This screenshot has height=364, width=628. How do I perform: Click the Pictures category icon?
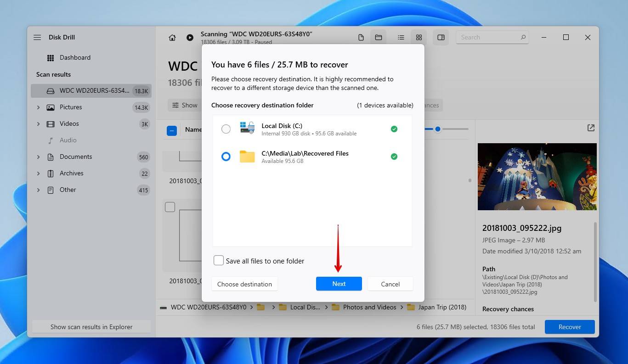(x=51, y=107)
